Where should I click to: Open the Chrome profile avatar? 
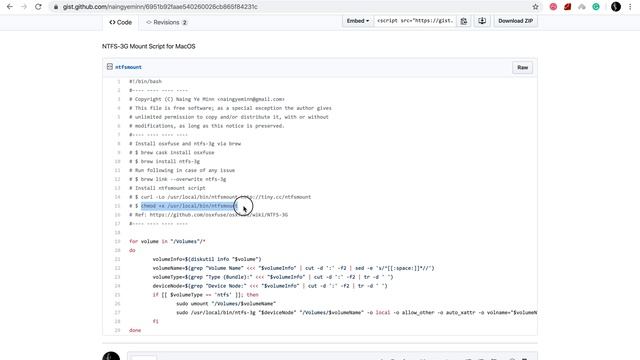(616, 7)
